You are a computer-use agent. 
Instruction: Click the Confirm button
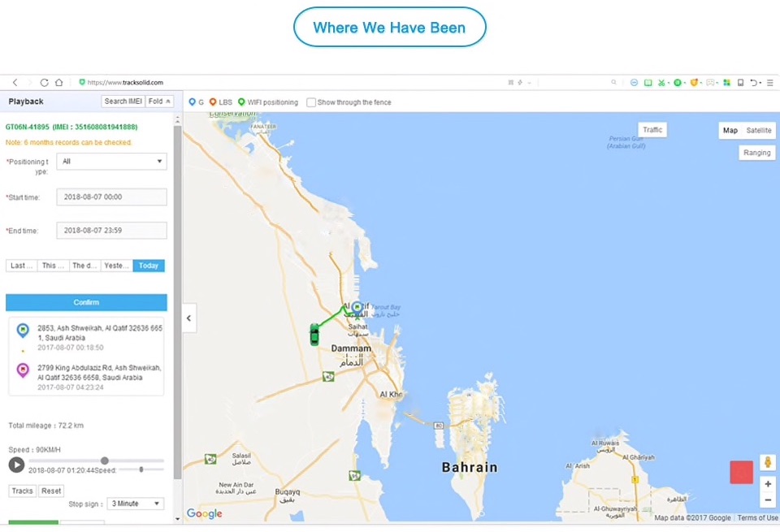pos(86,302)
